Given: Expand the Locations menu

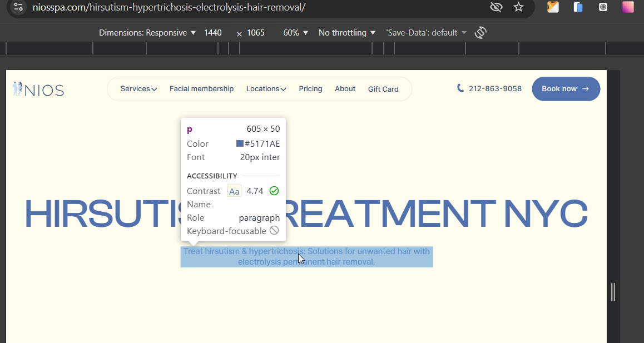Looking at the screenshot, I should pos(266,89).
